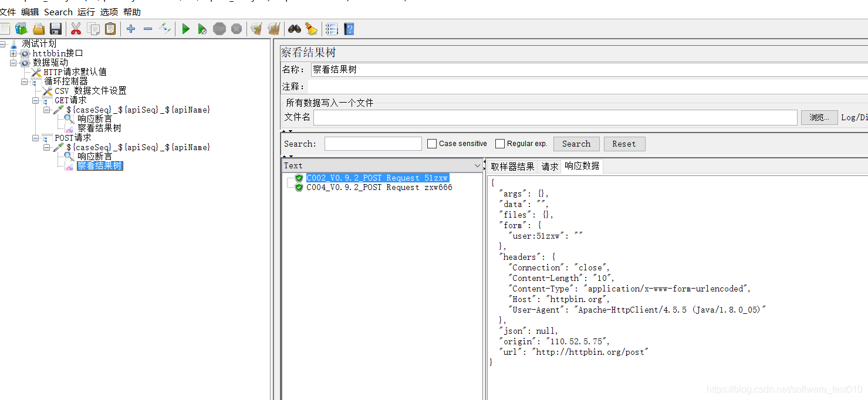
Task: Click the grey Stop sign icon
Action: click(x=219, y=29)
